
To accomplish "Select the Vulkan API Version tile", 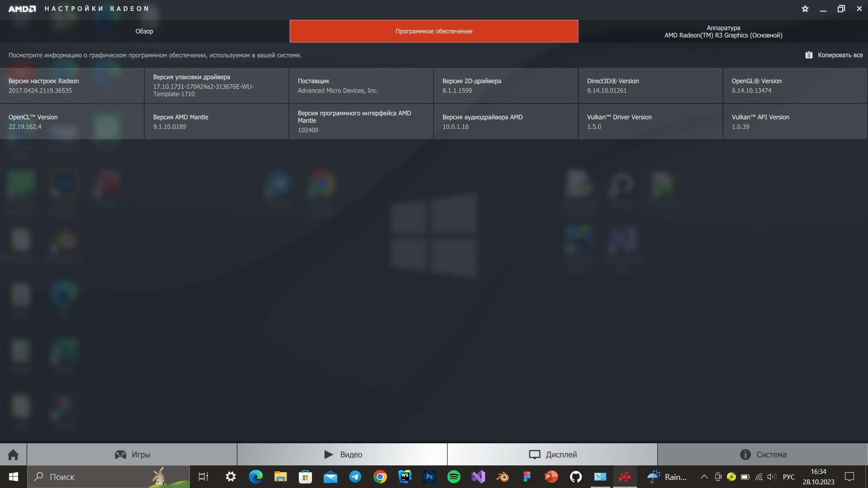I will (x=795, y=122).
